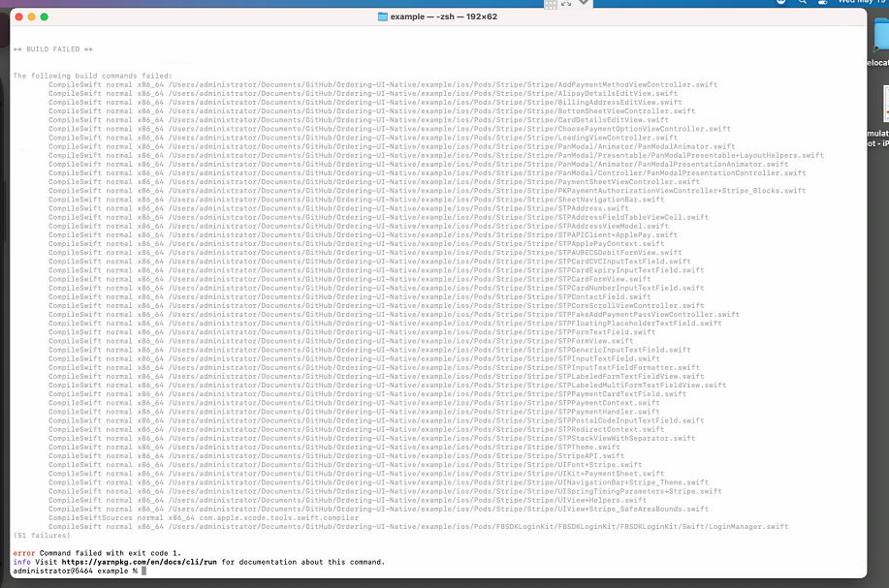This screenshot has width=889, height=588.
Task: Click the PanModalPresentationAnimator.swift line
Action: coord(419,165)
